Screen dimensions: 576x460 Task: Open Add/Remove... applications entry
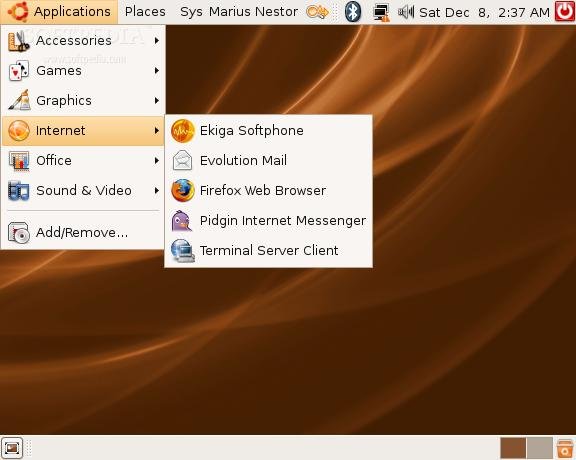[83, 233]
